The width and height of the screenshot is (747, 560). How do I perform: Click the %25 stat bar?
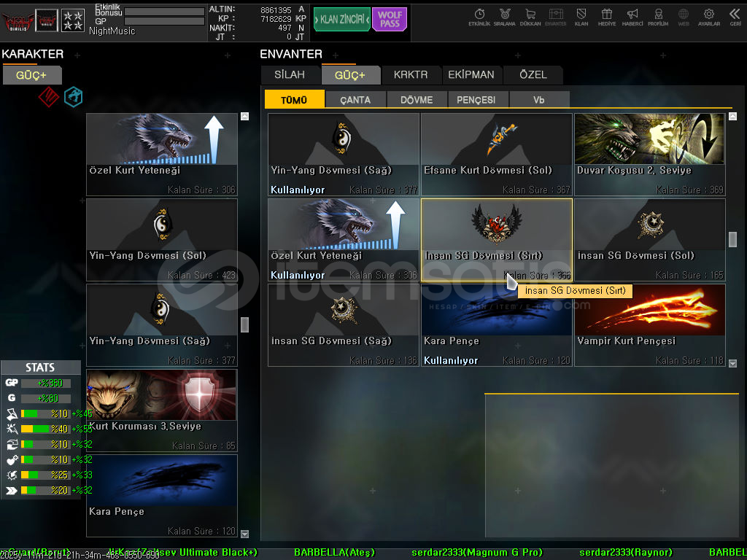tap(46, 475)
